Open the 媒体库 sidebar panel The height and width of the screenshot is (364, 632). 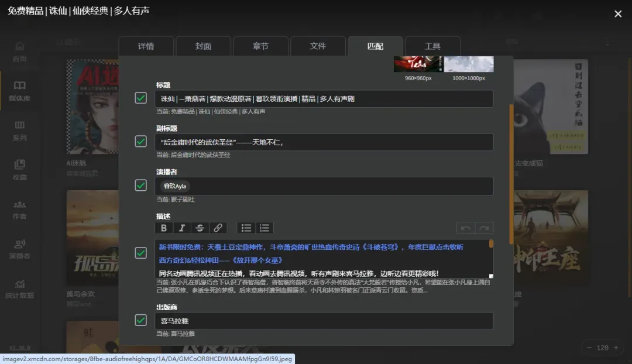pos(20,87)
